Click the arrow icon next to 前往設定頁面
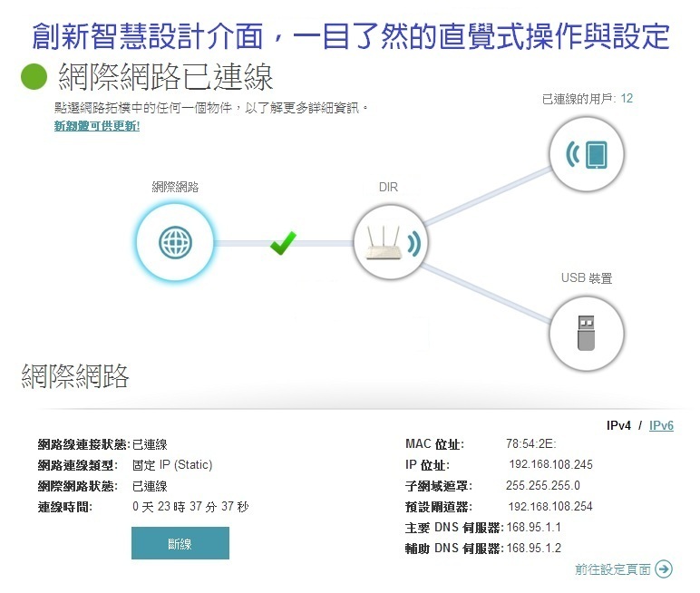Viewport: 700px width, 593px height. (x=664, y=569)
